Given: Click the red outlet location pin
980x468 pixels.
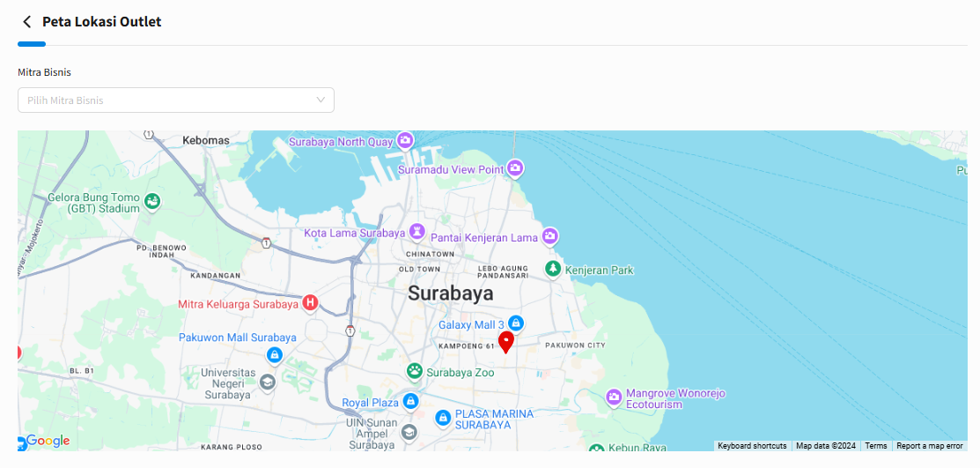Looking at the screenshot, I should (x=505, y=343).
